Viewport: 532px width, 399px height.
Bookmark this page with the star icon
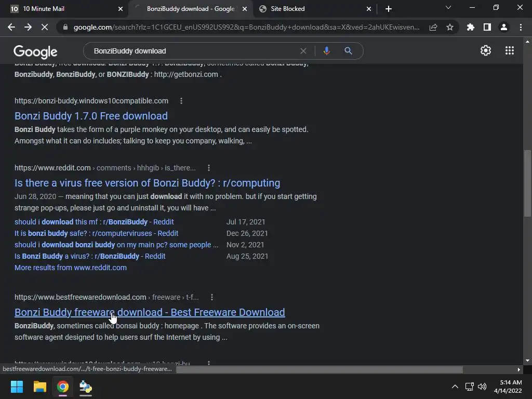click(450, 27)
